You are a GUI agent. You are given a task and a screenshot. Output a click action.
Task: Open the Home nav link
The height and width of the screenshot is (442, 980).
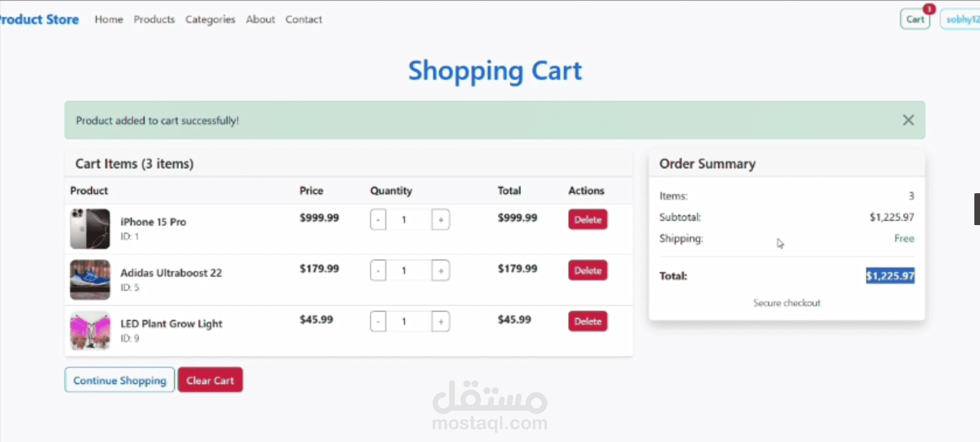(109, 19)
